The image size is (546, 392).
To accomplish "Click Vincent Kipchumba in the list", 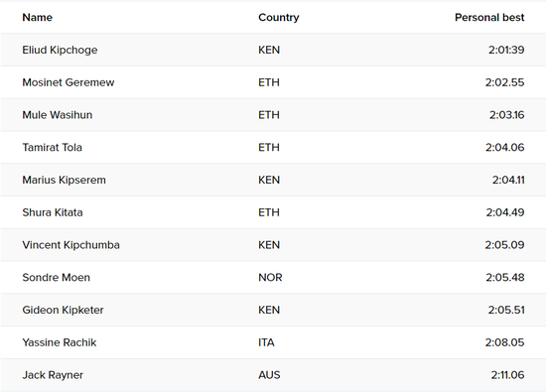I will (71, 245).
